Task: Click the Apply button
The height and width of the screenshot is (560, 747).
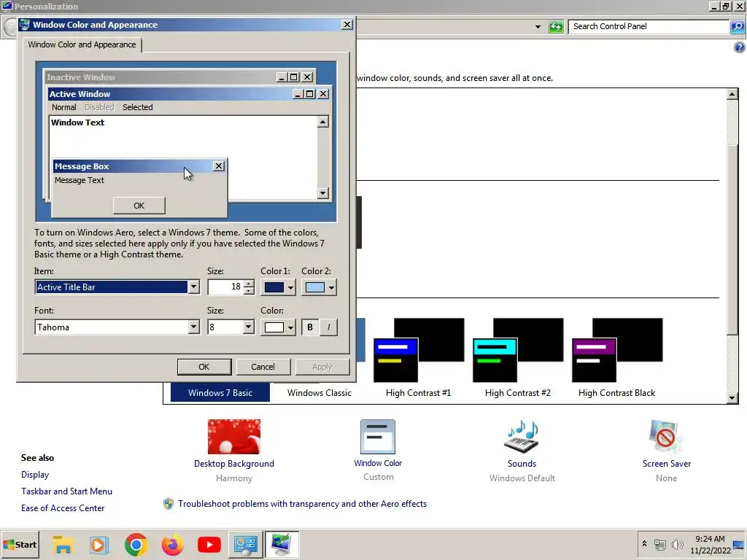Action: [x=322, y=367]
